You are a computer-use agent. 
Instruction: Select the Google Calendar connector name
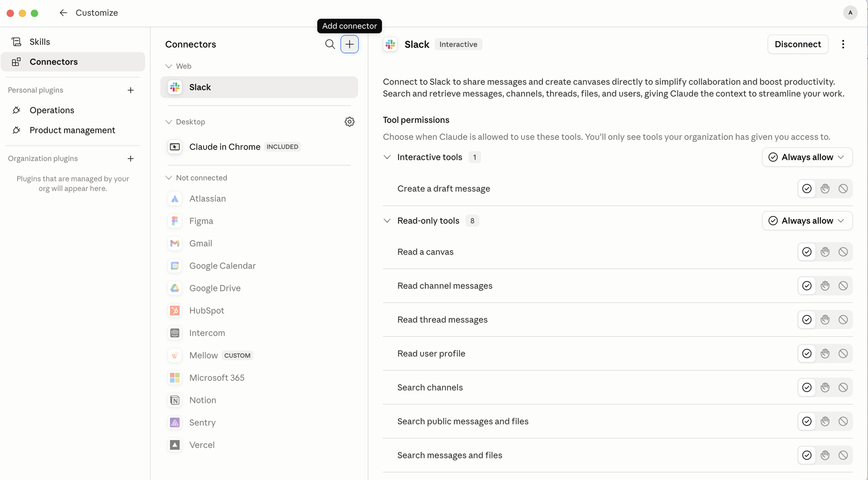click(x=222, y=266)
